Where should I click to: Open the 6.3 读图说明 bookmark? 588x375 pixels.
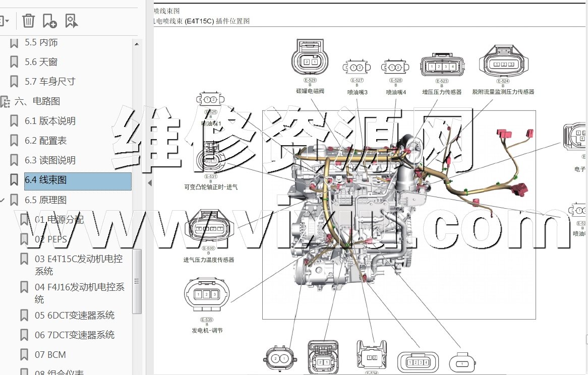pyautogui.click(x=50, y=160)
